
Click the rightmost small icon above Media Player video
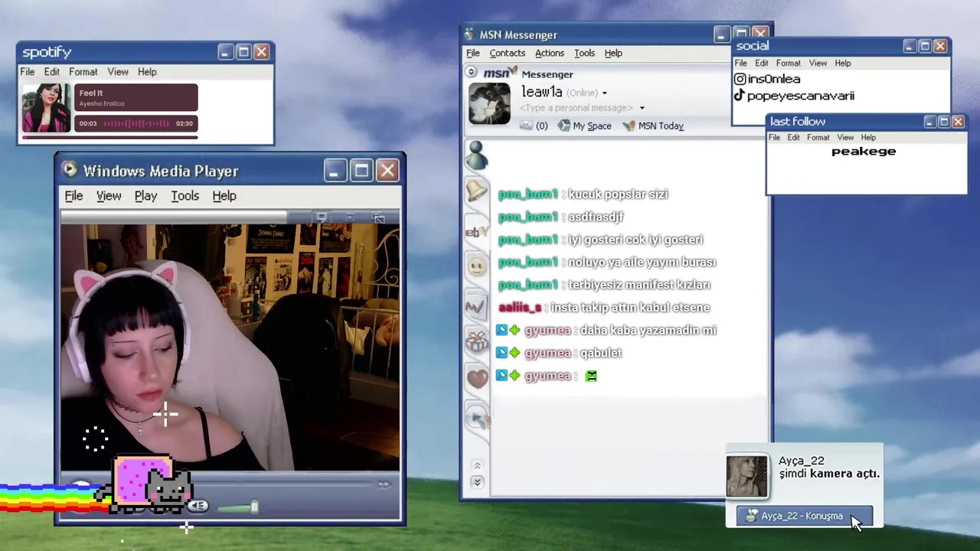[x=377, y=217]
